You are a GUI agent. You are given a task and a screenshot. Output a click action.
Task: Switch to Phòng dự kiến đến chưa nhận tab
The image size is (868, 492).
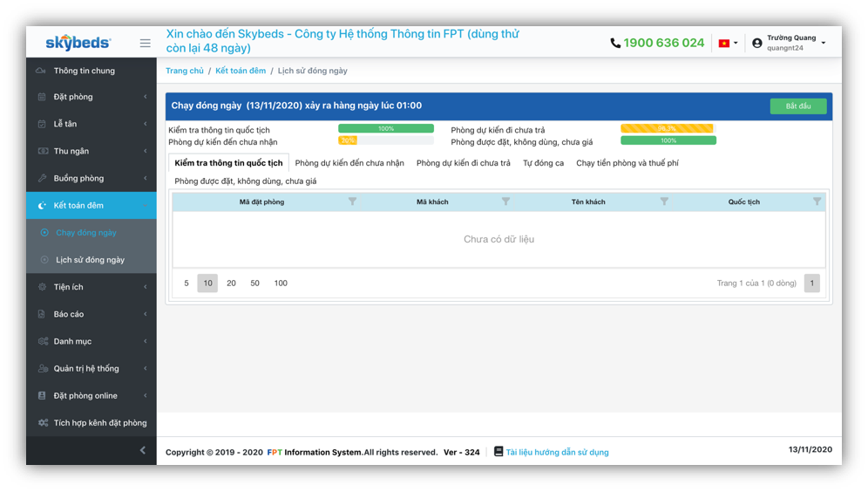(349, 163)
